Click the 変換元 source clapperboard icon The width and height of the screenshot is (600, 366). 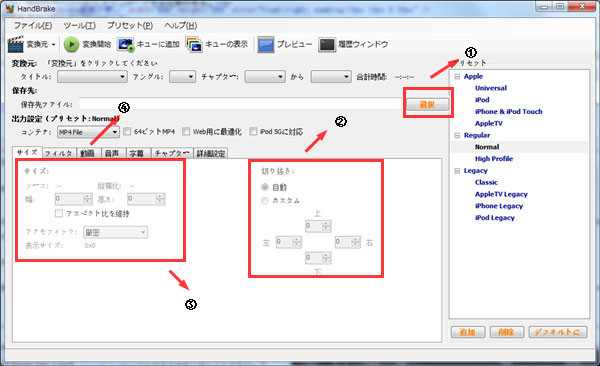pyautogui.click(x=16, y=44)
